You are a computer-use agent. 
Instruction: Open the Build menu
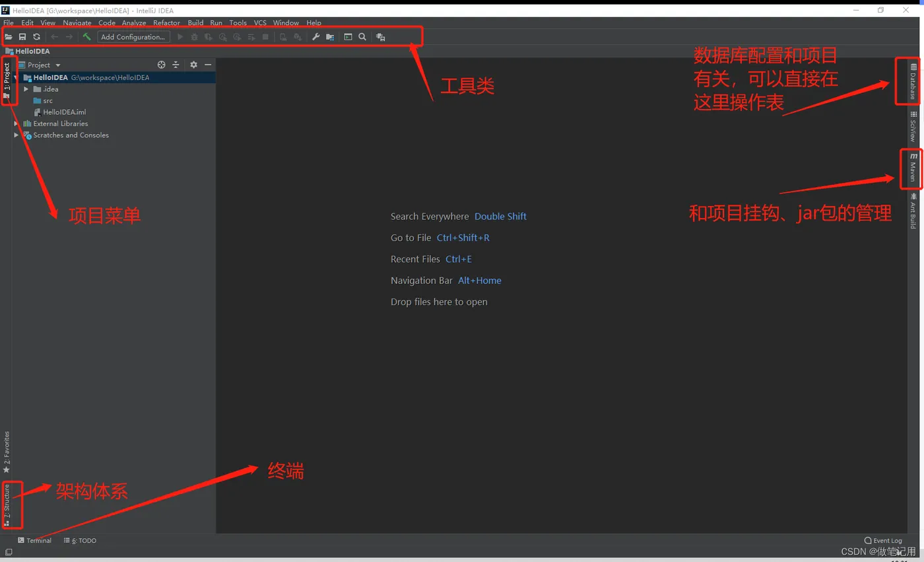click(195, 22)
